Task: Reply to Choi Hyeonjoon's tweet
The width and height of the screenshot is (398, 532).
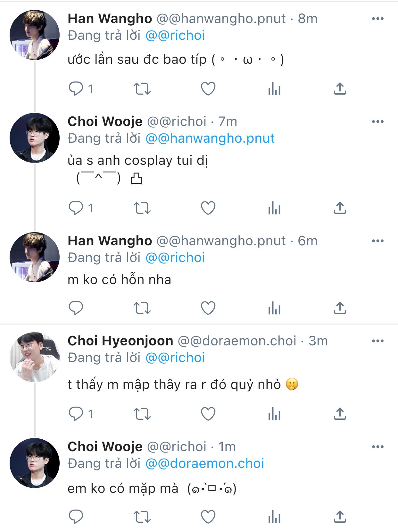Action: [76, 414]
